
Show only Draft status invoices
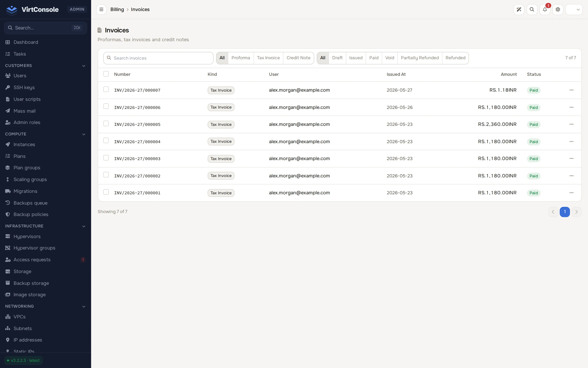point(337,58)
